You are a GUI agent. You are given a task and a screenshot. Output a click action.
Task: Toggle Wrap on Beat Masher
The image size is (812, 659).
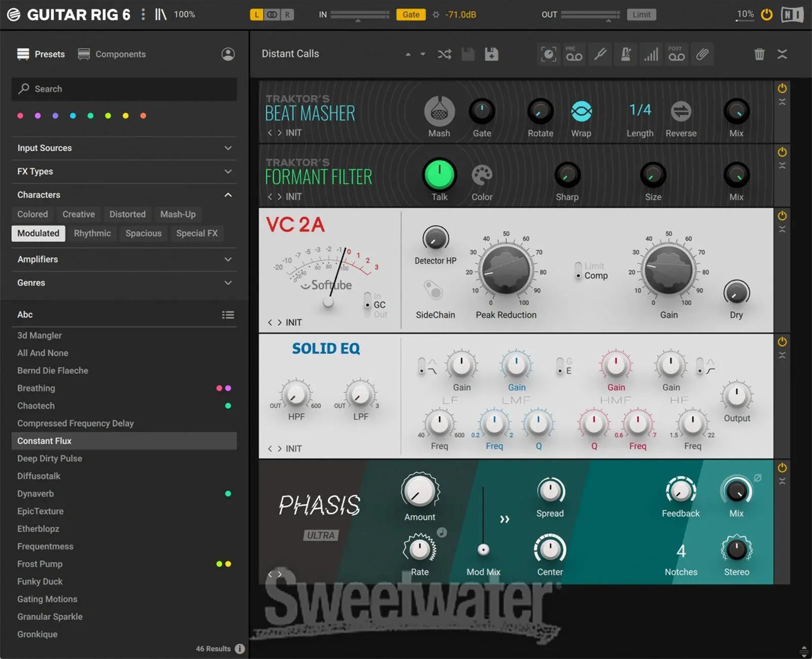pyautogui.click(x=581, y=111)
